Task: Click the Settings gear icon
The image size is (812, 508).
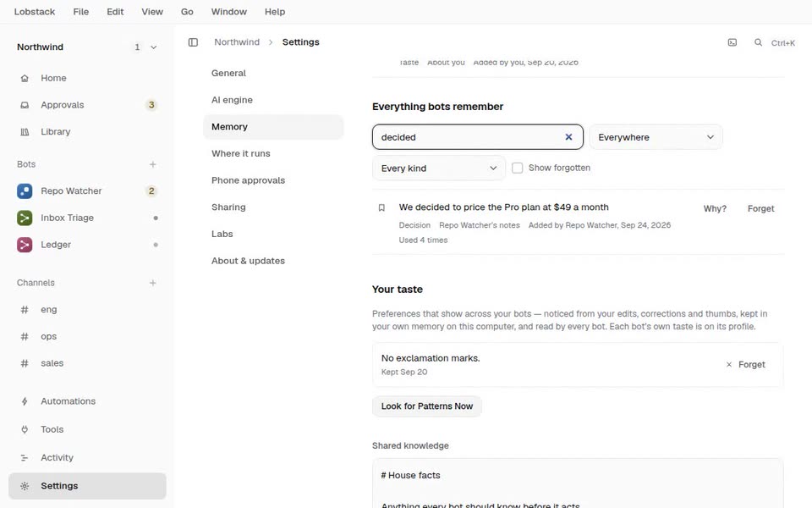Action: [x=25, y=486]
